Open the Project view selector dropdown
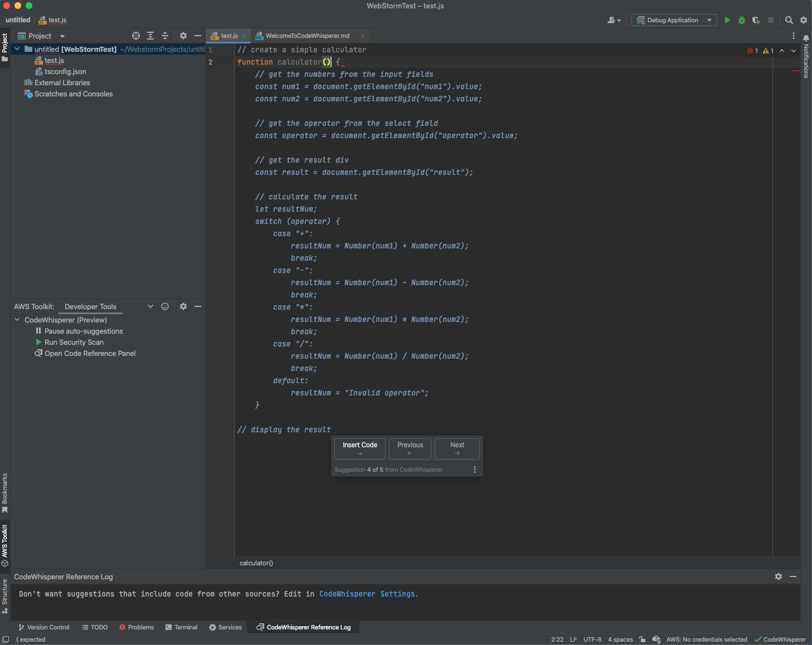Viewport: 812px width, 645px height. coord(42,36)
